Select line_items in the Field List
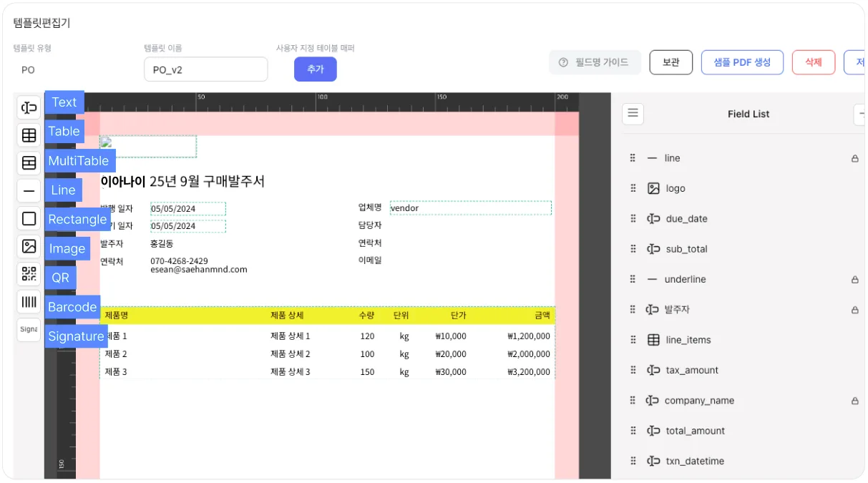 click(x=688, y=340)
